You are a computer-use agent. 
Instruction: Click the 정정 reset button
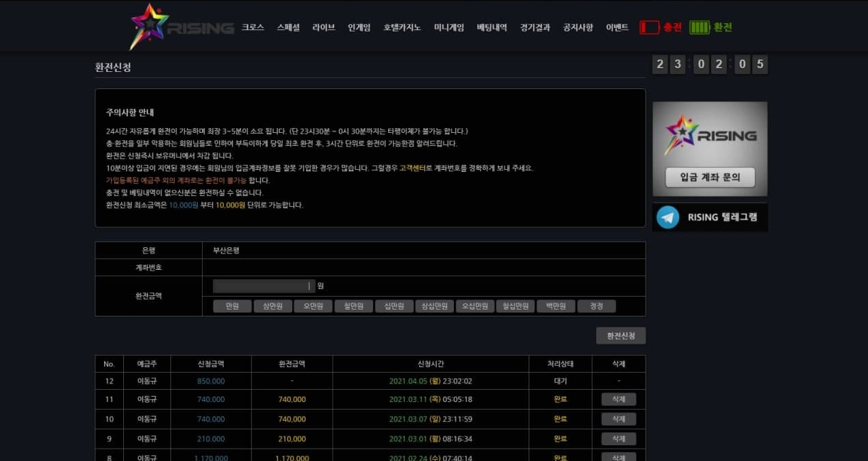pyautogui.click(x=596, y=306)
